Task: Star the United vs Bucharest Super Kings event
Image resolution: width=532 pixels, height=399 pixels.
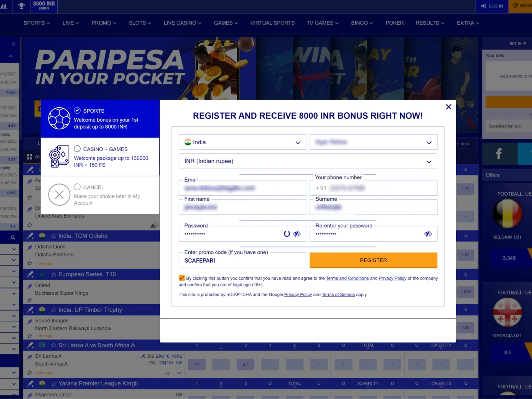Action: 30,300
